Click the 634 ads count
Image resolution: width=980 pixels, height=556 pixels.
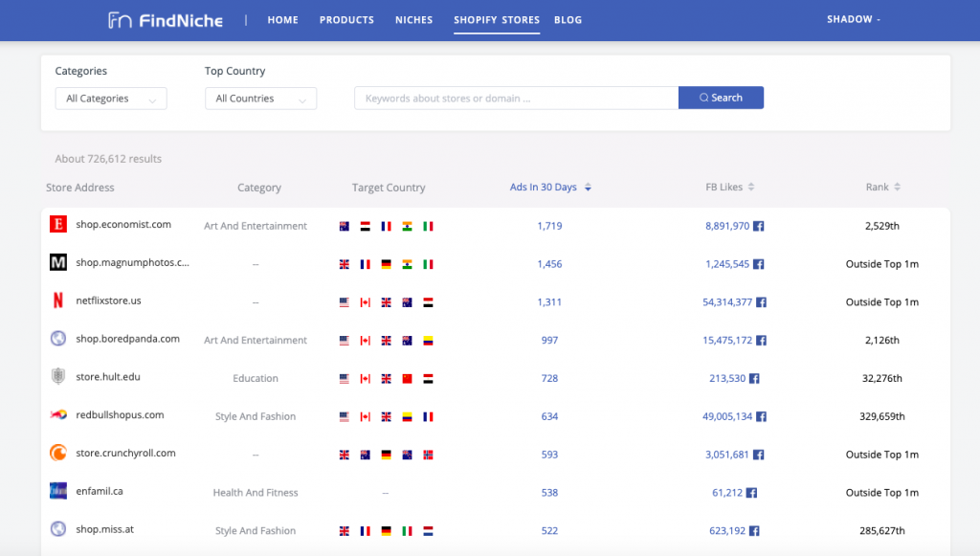point(549,416)
